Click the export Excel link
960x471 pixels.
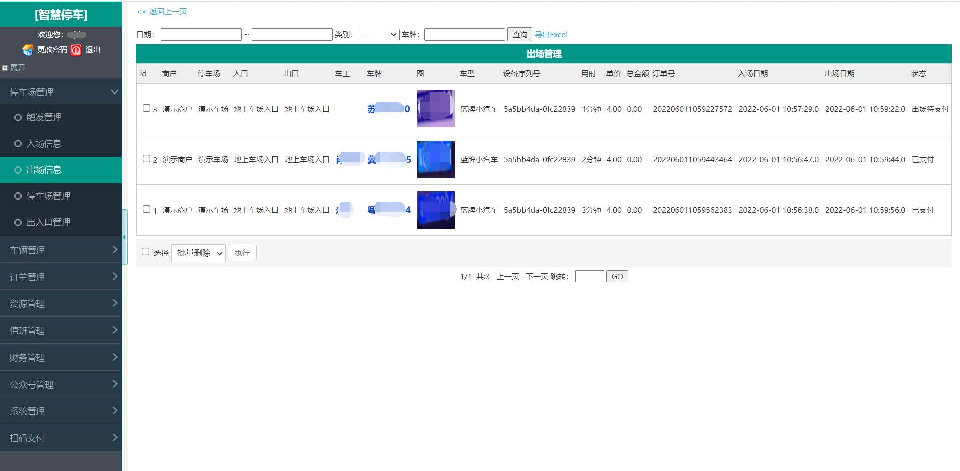[551, 35]
